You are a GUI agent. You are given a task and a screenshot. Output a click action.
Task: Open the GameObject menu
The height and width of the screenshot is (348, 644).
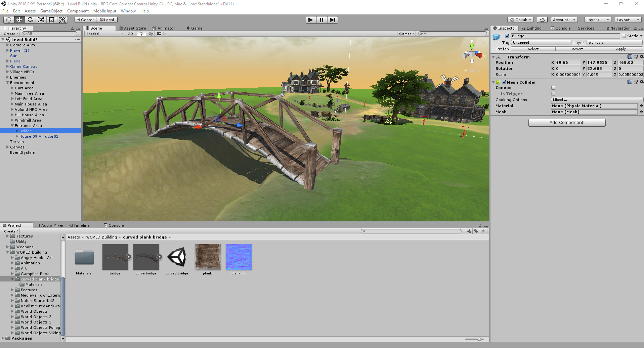[51, 11]
